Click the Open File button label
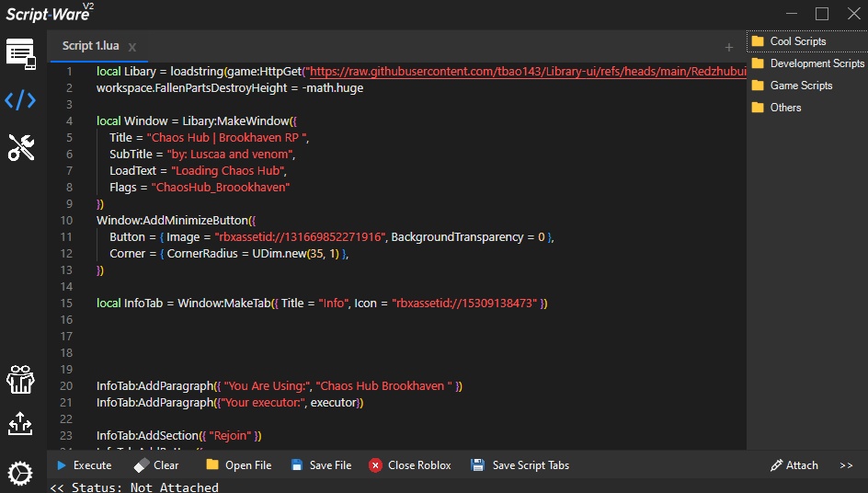 [x=248, y=465]
